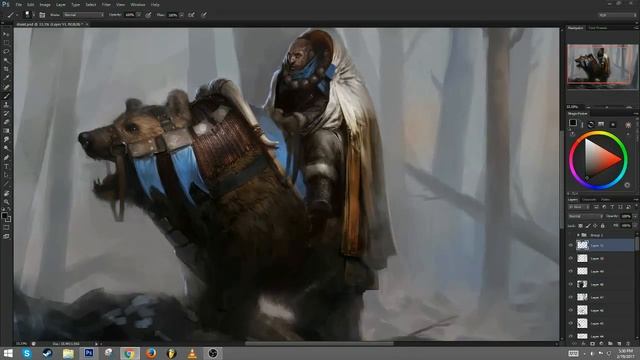Screen dimensions: 640x360
Task: Hide the highlighted selected layer
Action: [x=571, y=245]
